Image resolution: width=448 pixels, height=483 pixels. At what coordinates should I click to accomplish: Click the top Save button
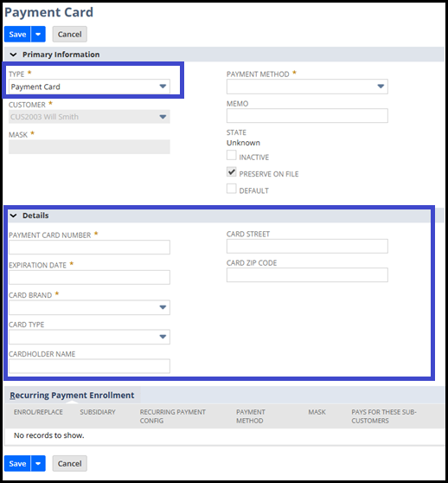(x=17, y=35)
